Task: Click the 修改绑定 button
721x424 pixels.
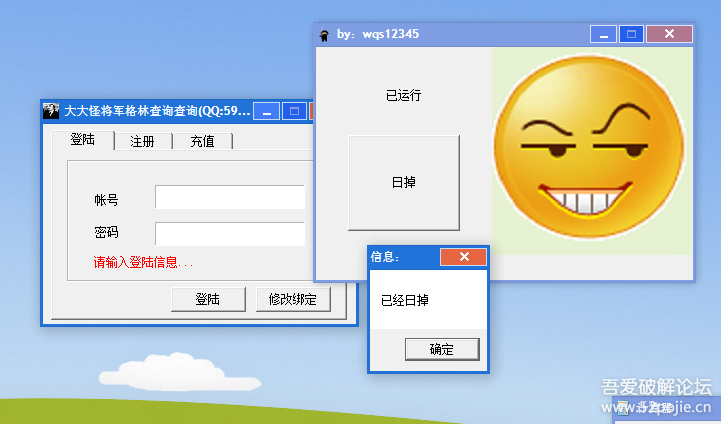Action: tap(293, 299)
